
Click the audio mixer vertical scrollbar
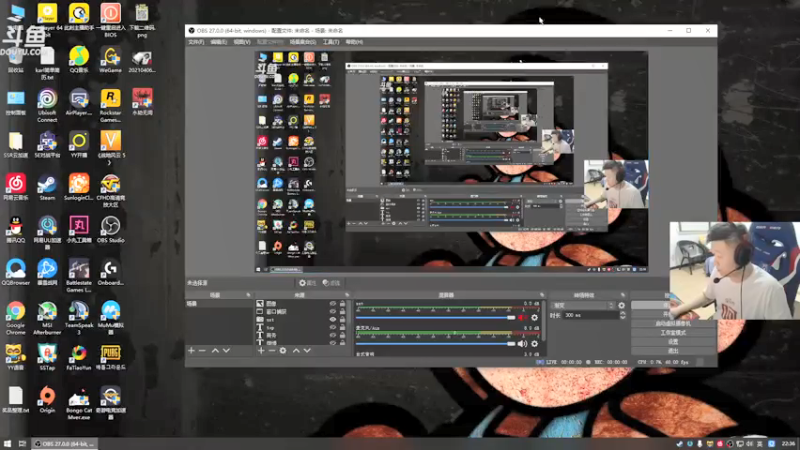tap(543, 321)
